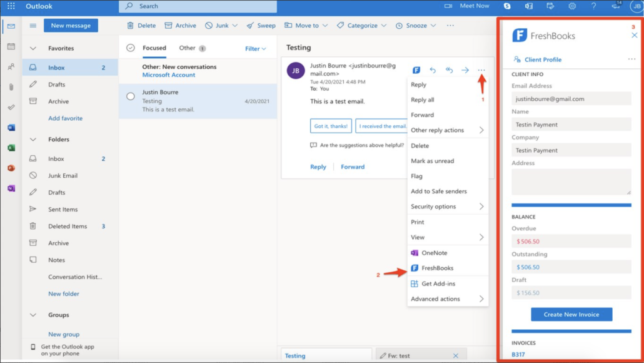Screen dimensions: 644x363
Task: Click Create New Invoice button
Action: [571, 314]
